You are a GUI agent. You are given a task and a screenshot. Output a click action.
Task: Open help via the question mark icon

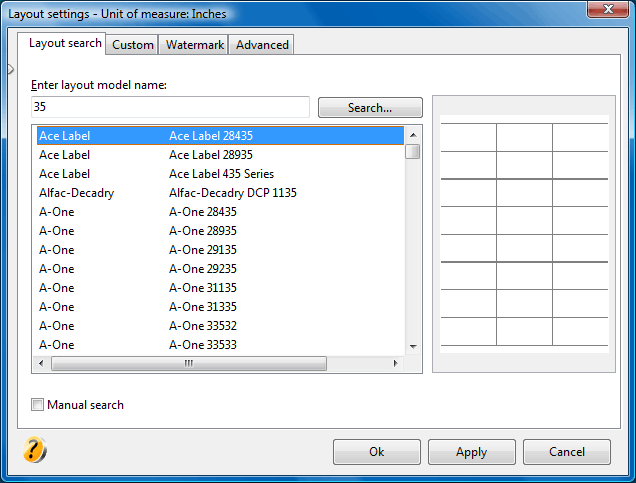click(35, 450)
